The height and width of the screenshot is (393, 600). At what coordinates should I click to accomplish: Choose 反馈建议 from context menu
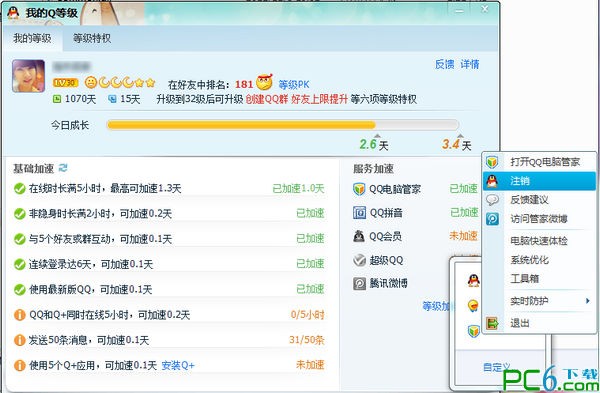[x=540, y=200]
